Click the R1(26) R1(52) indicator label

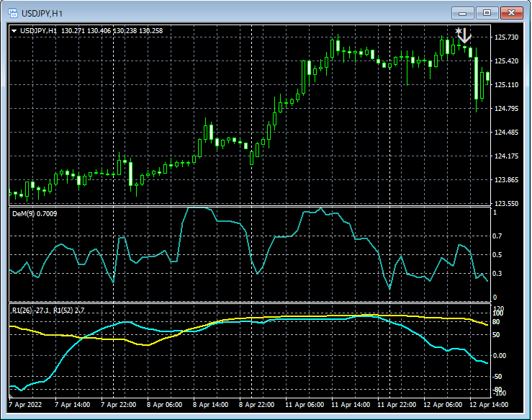point(48,310)
